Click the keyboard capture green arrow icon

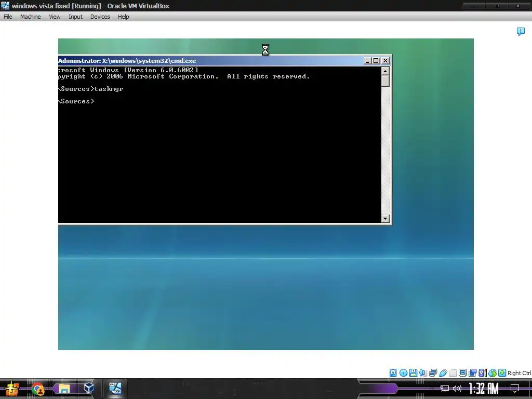click(x=502, y=373)
